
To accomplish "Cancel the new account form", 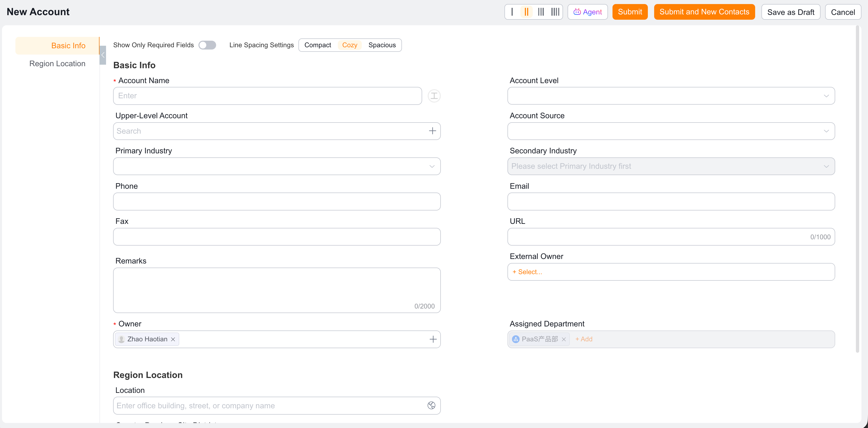I will (843, 12).
